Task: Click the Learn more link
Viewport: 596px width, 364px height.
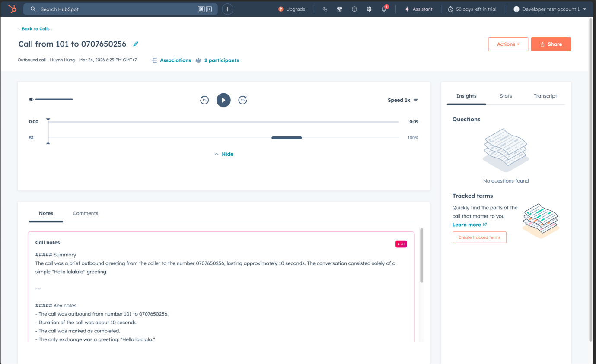Action: coord(466,225)
